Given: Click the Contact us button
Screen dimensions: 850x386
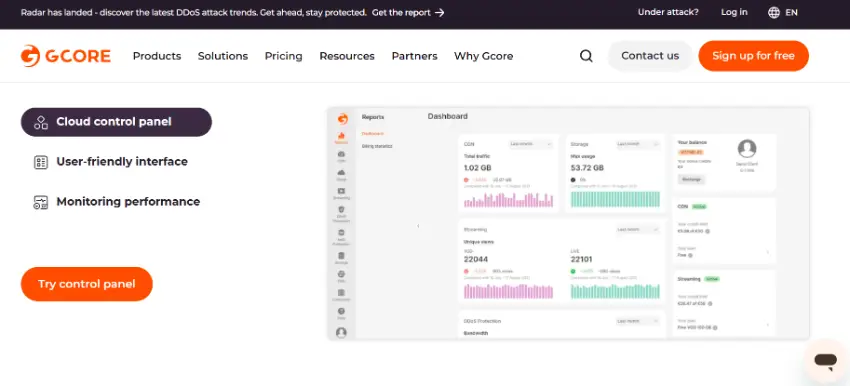Looking at the screenshot, I should tap(650, 56).
